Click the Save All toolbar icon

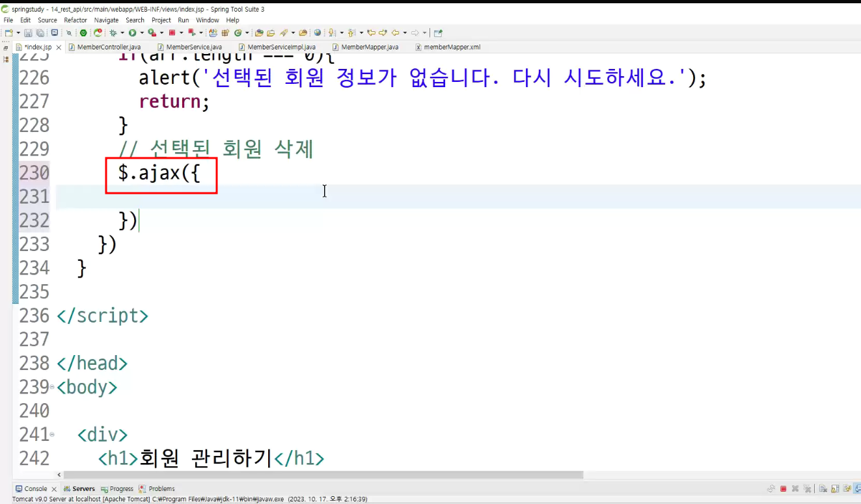[x=40, y=33]
